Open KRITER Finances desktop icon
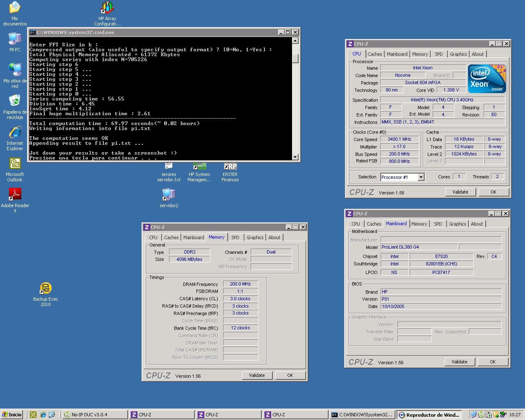 coord(230,172)
